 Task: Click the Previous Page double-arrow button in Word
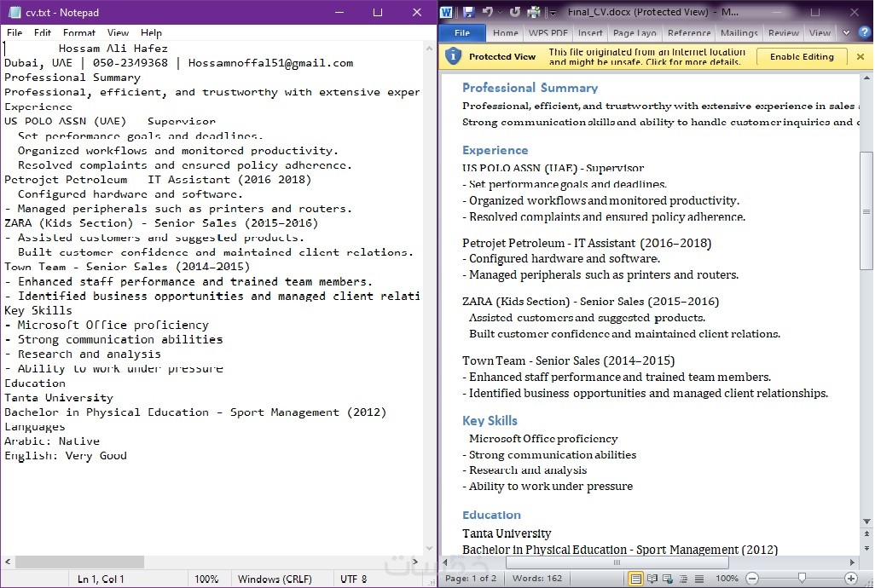tap(866, 534)
